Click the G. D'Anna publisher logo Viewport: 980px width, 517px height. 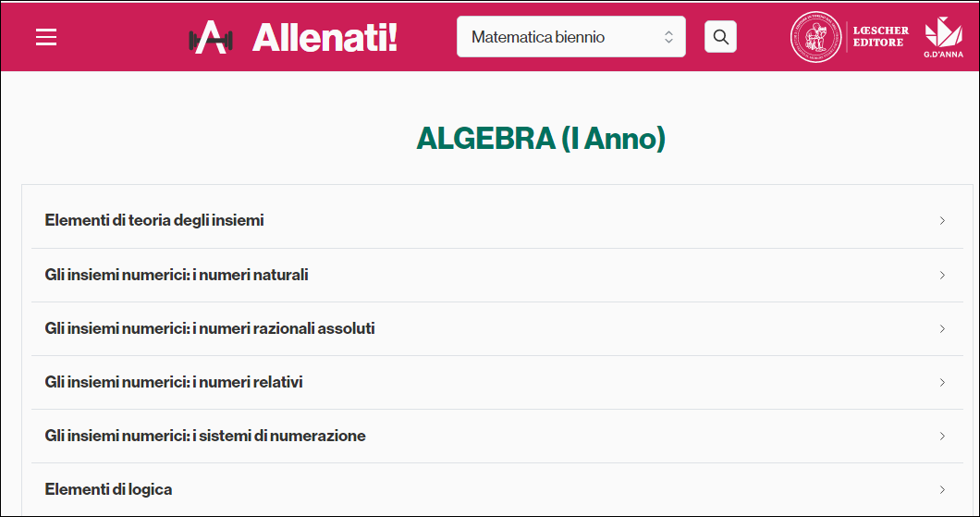pyautogui.click(x=943, y=37)
